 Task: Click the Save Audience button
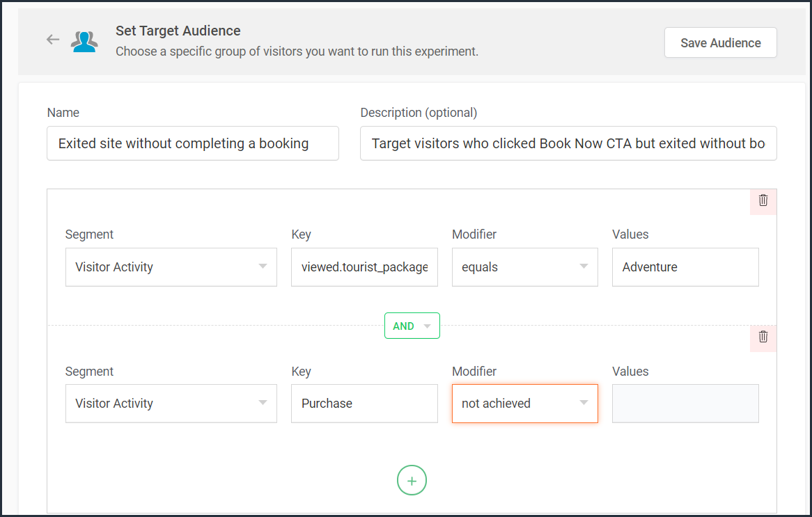[x=720, y=43]
